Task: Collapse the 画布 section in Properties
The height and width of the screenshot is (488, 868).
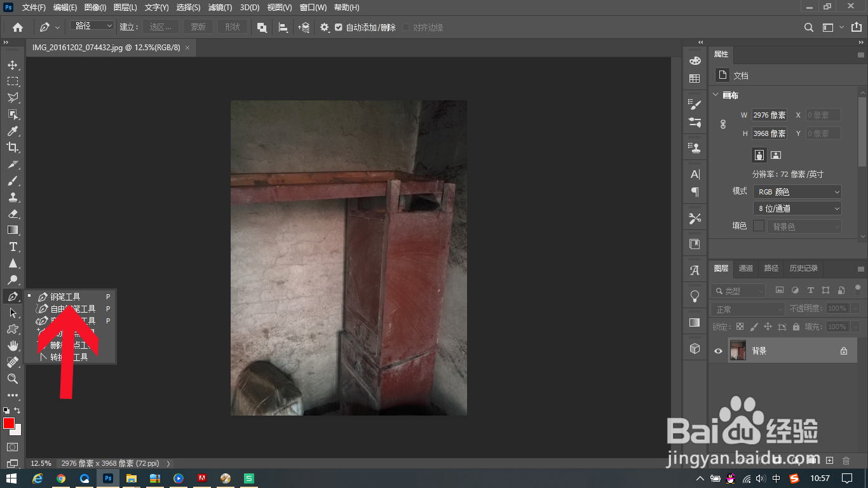Action: point(716,95)
